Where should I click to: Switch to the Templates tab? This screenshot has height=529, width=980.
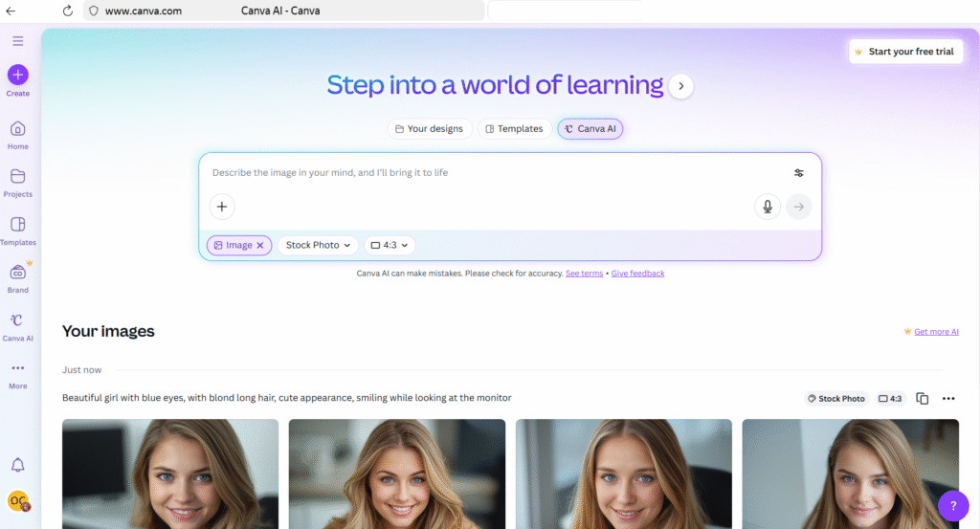[x=514, y=129]
